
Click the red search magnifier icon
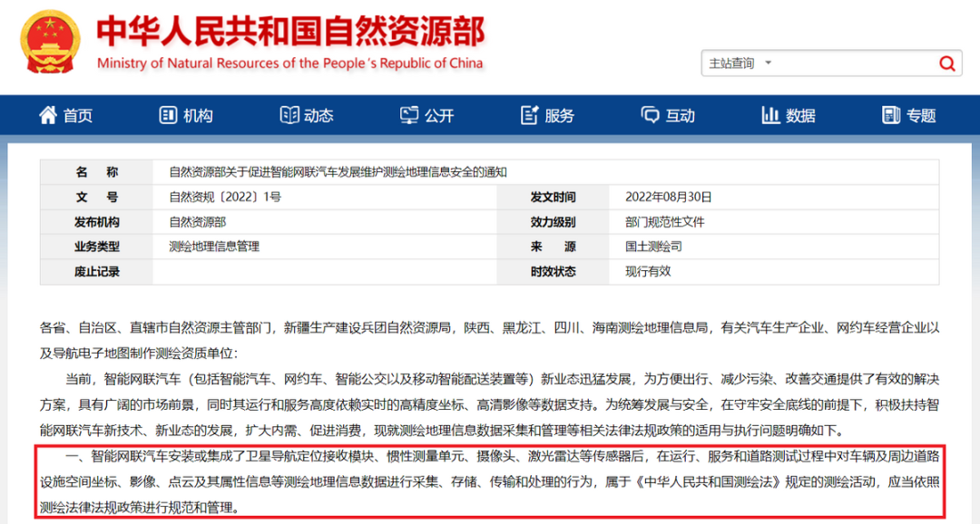(946, 63)
